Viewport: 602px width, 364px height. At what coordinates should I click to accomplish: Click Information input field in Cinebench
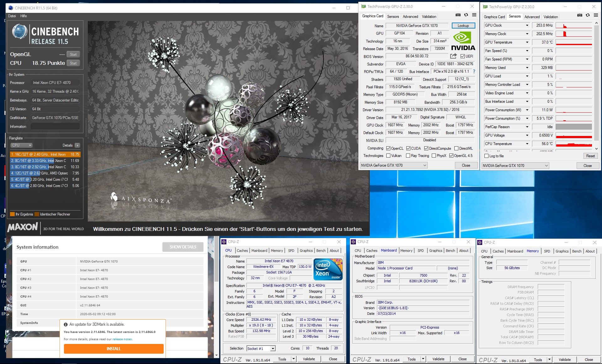pyautogui.click(x=55, y=127)
